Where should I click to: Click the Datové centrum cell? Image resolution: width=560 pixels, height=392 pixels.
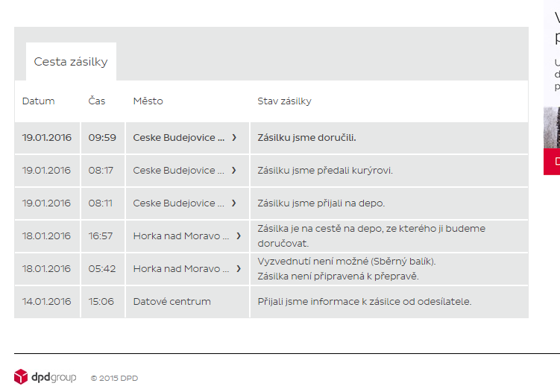coord(172,302)
